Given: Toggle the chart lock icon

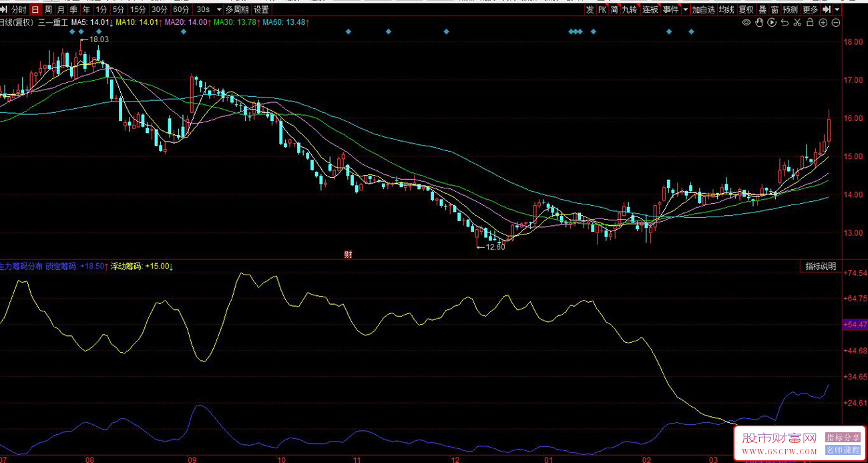Looking at the screenshot, I should (810, 23).
